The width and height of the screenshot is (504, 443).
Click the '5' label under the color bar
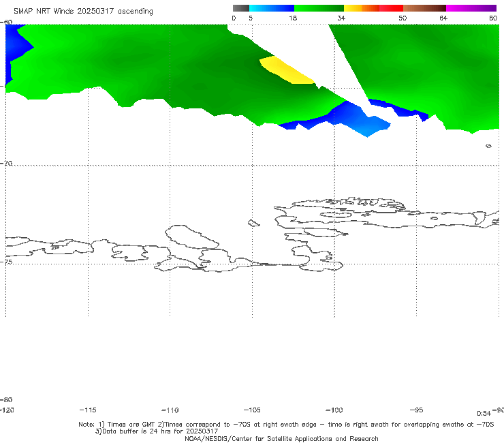pos(251,18)
